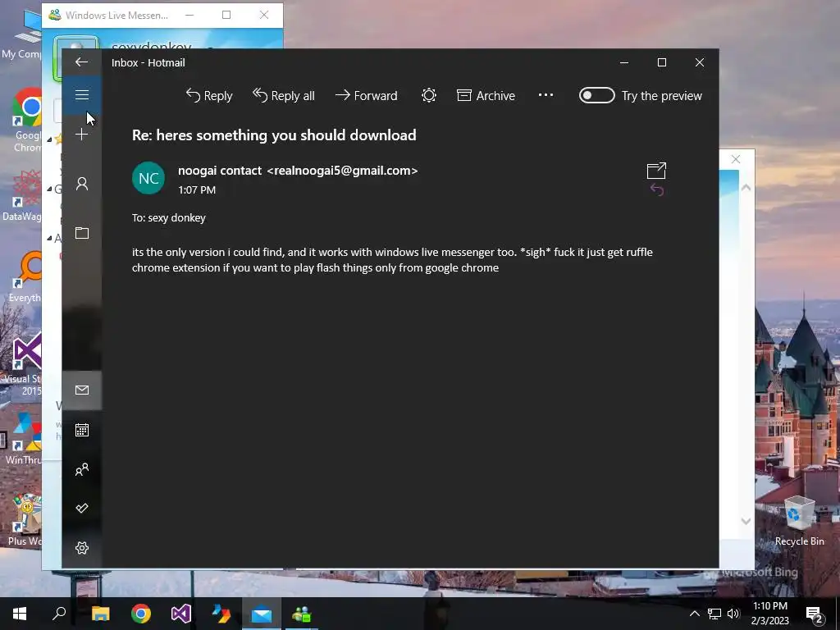Open Accounts via the person icon

[81, 184]
